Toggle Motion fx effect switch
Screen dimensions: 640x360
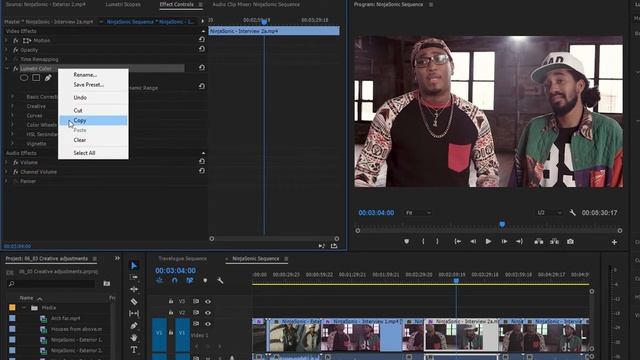(16, 40)
